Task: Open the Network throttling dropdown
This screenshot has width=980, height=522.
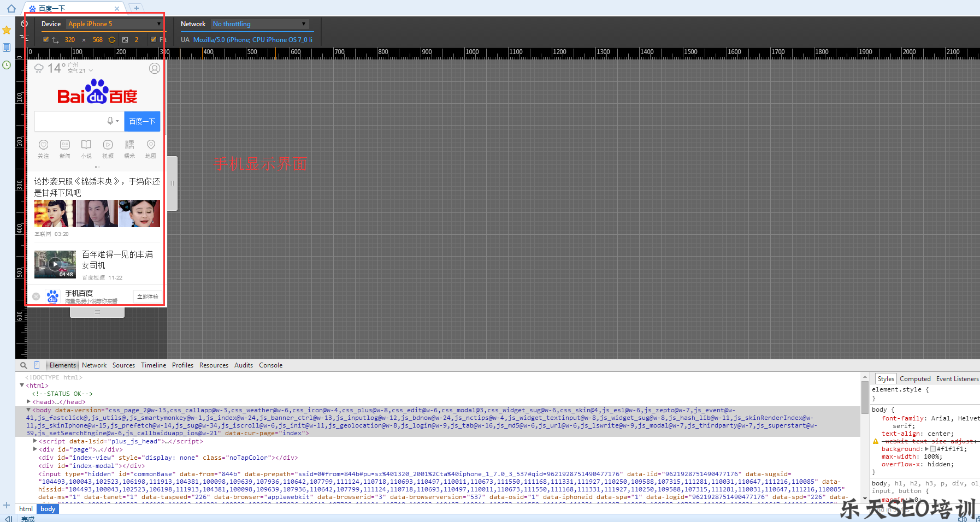Action: pos(260,24)
